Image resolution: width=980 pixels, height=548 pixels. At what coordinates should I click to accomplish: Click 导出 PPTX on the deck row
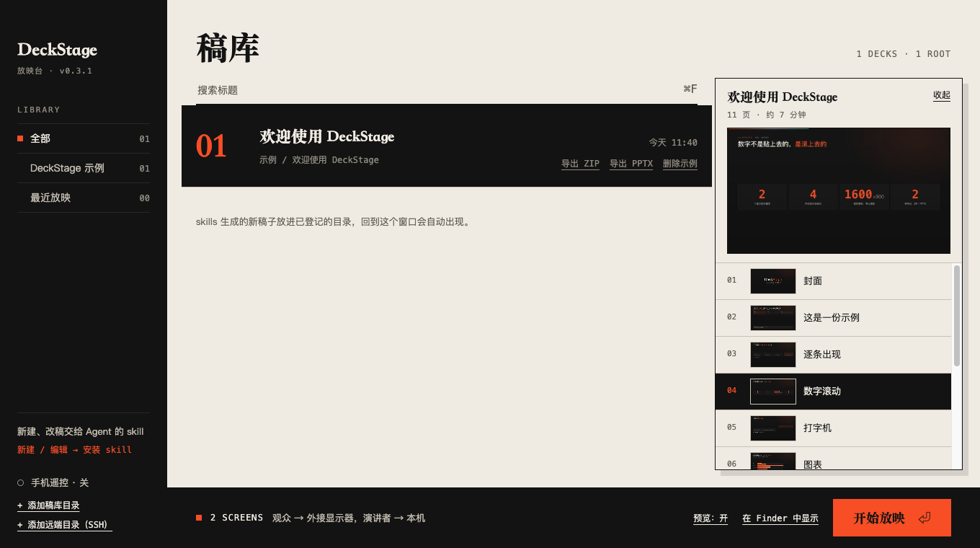tap(631, 164)
